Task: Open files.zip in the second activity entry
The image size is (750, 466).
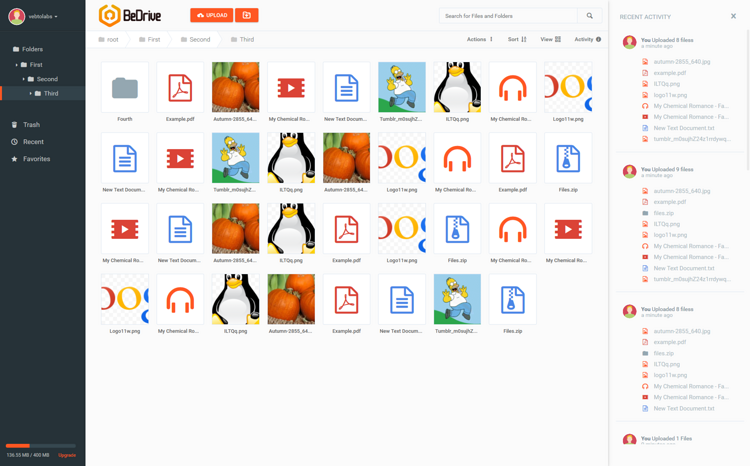Action: point(663,213)
